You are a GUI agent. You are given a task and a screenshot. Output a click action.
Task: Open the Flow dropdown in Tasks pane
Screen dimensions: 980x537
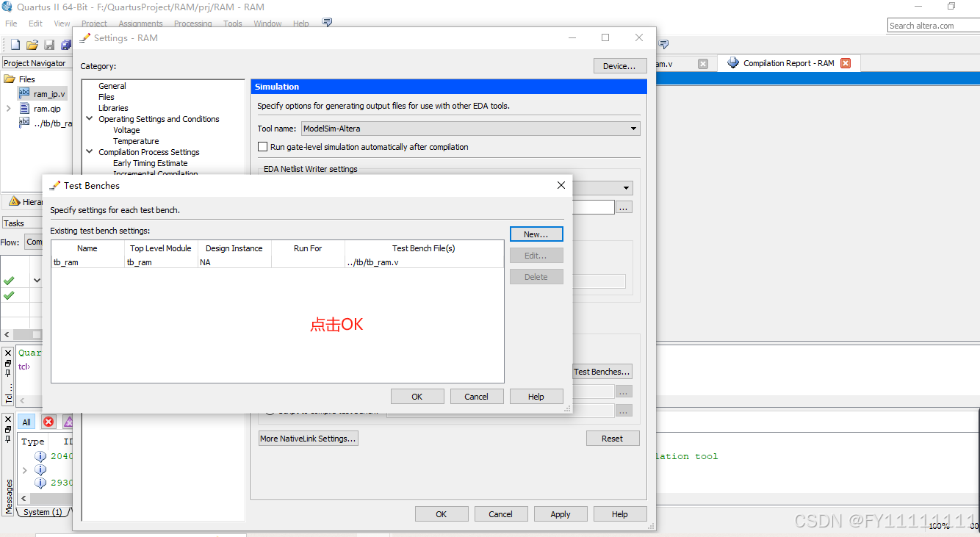(34, 242)
